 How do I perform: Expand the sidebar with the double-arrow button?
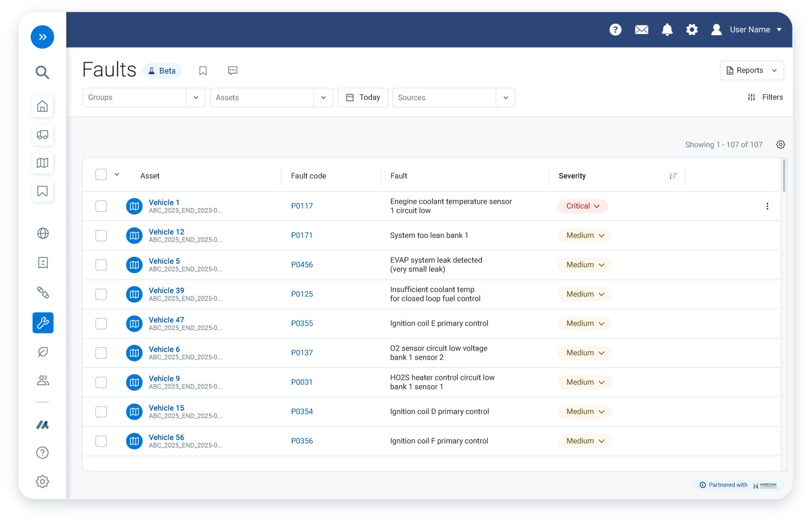[x=42, y=37]
